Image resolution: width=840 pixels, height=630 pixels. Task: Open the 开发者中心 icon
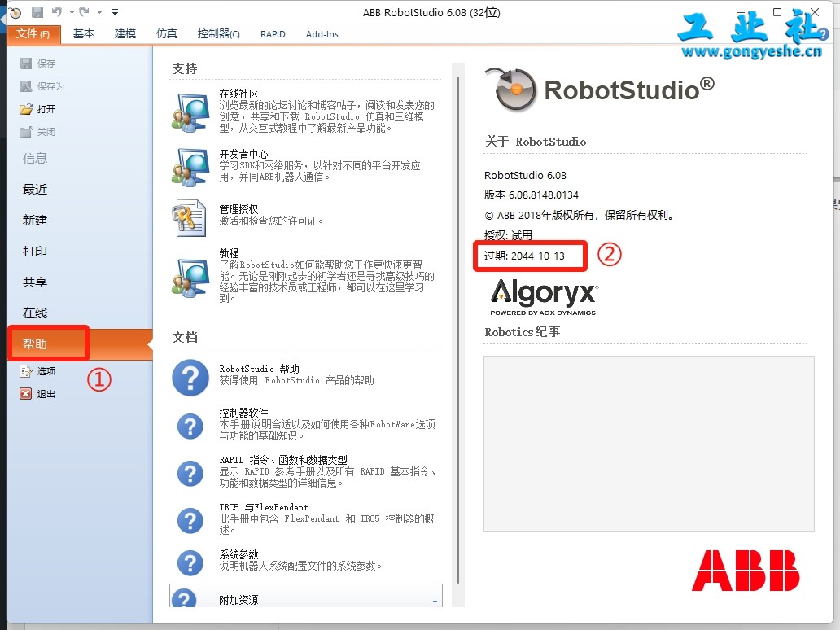coord(190,168)
